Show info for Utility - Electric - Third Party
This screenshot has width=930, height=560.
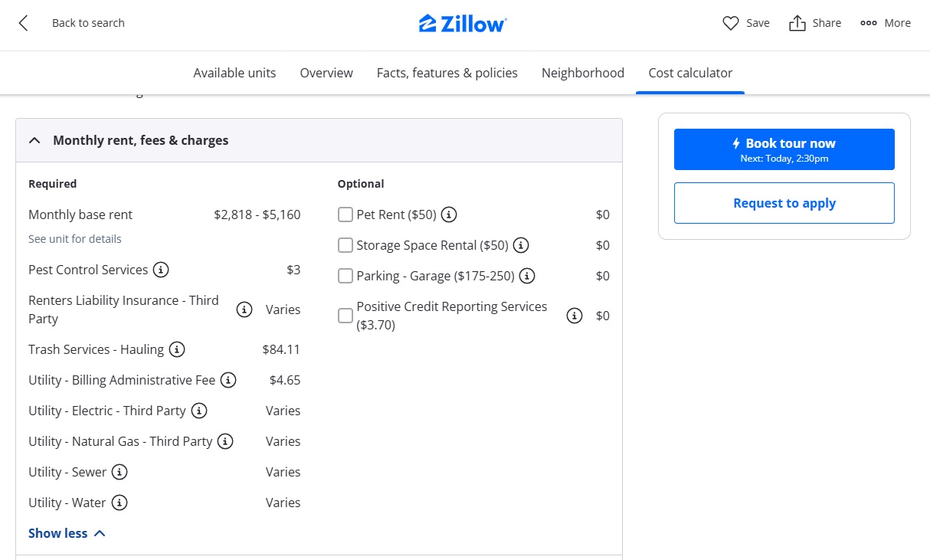pos(199,411)
